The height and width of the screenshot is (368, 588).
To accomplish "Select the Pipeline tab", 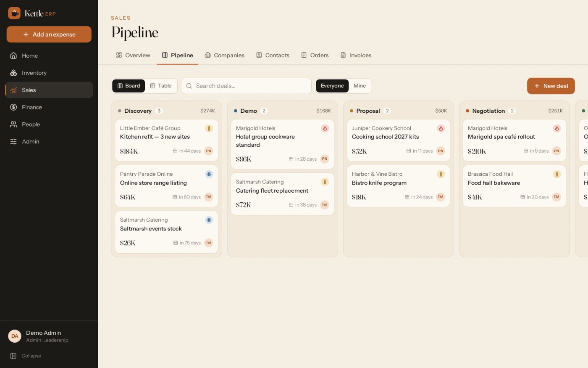I will click(x=177, y=55).
